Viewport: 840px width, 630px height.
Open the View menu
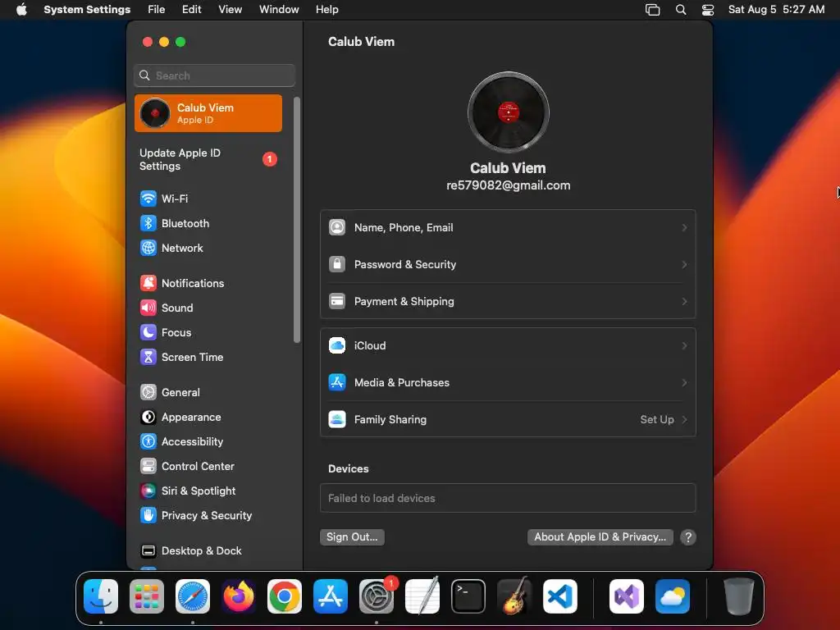coord(230,9)
